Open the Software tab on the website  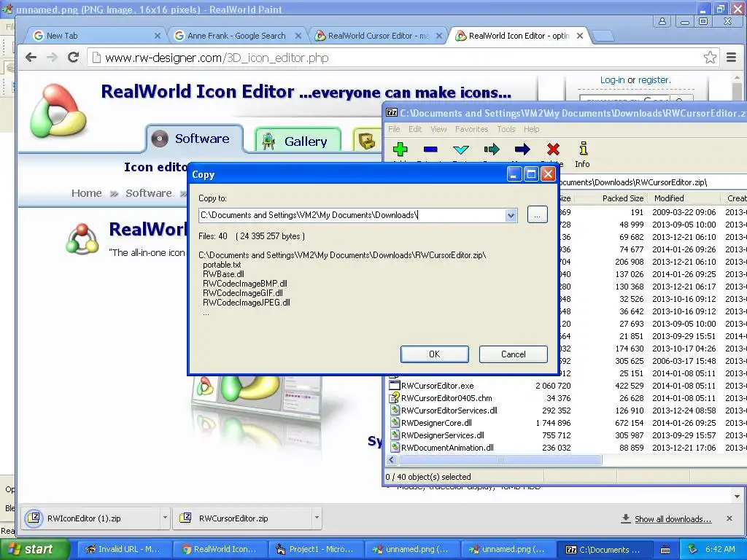(x=194, y=139)
